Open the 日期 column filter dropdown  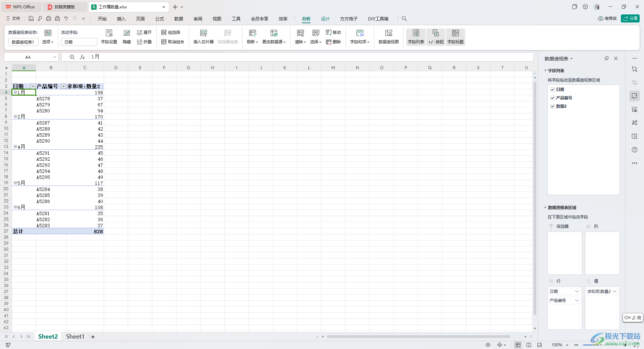[x=33, y=87]
